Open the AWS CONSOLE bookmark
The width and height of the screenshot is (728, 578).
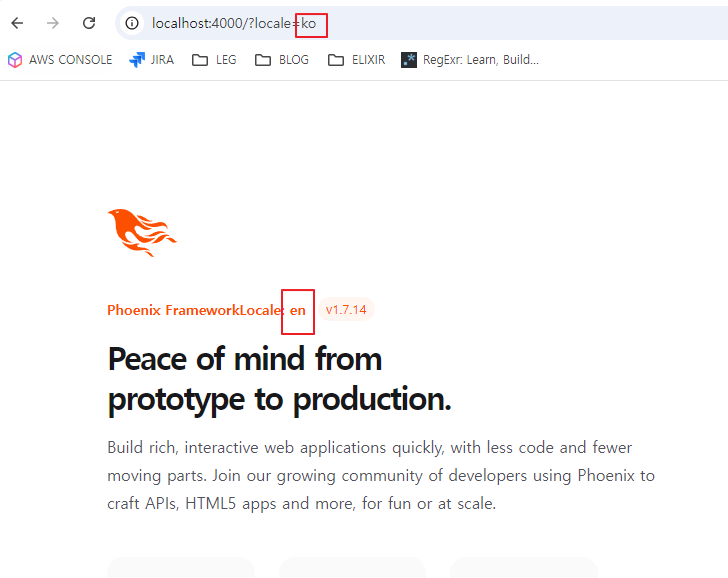pyautogui.click(x=60, y=60)
